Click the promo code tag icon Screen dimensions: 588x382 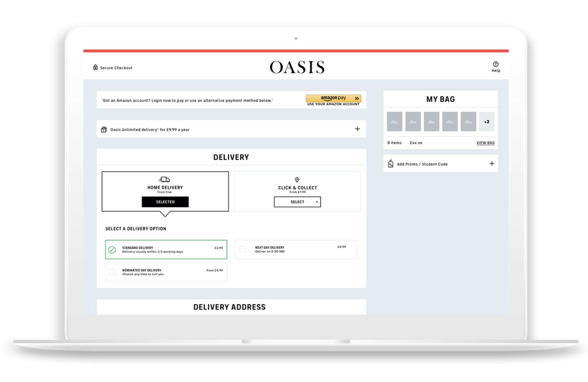[391, 163]
